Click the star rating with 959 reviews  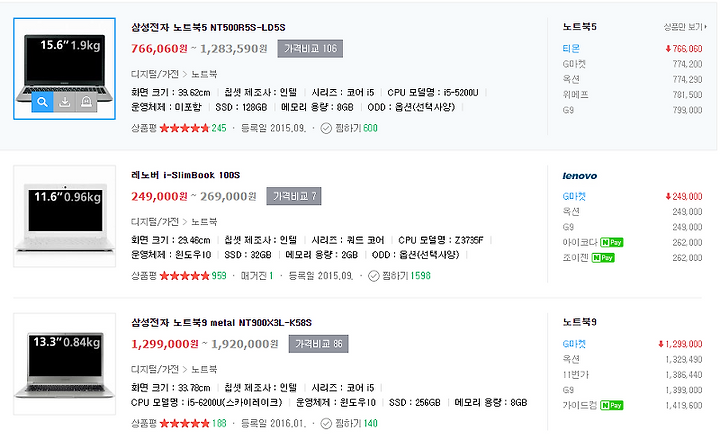click(185, 276)
